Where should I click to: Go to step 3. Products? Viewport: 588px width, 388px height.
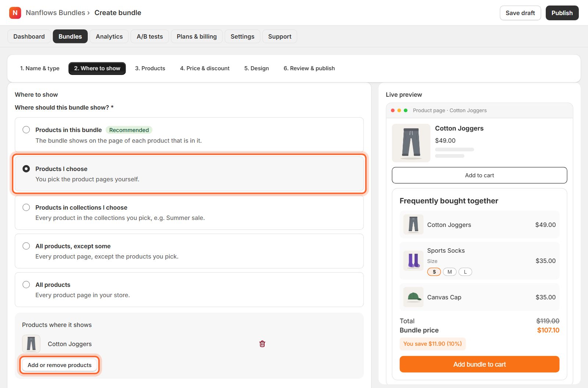point(150,68)
